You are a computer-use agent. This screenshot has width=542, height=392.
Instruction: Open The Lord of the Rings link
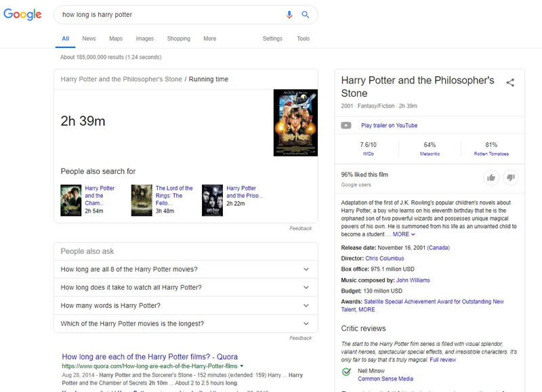point(174,196)
